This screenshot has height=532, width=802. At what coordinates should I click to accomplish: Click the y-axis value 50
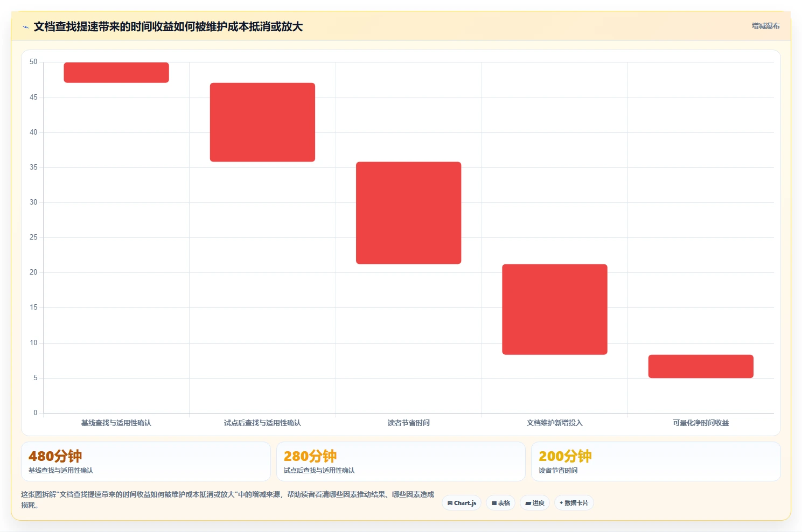33,62
